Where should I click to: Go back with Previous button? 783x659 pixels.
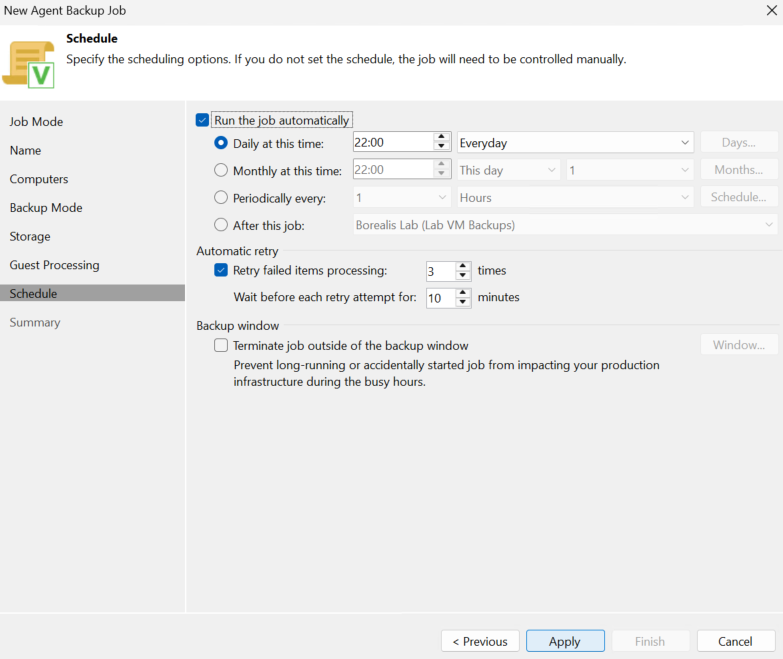pyautogui.click(x=480, y=641)
